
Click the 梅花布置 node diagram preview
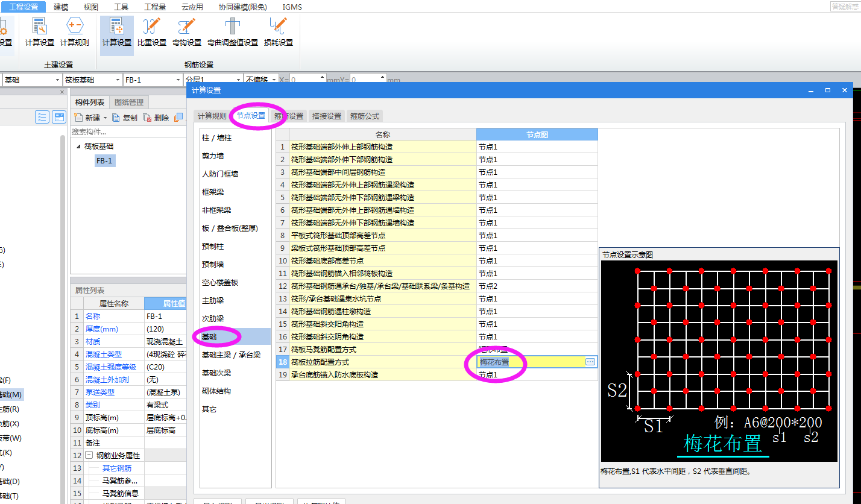[719, 361]
